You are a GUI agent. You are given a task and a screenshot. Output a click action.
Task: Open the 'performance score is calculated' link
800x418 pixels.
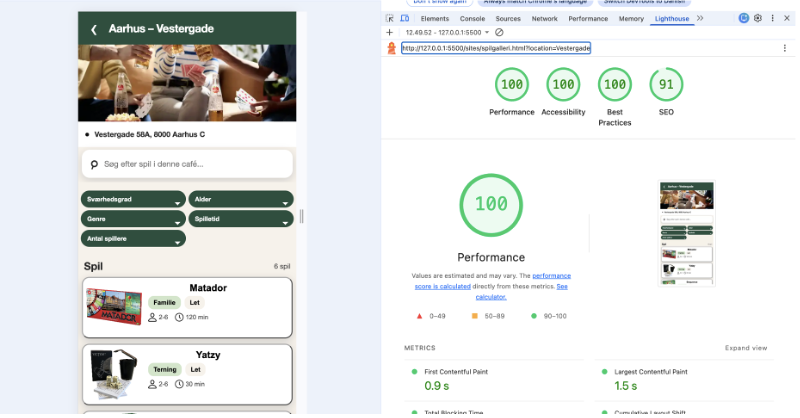(493, 281)
